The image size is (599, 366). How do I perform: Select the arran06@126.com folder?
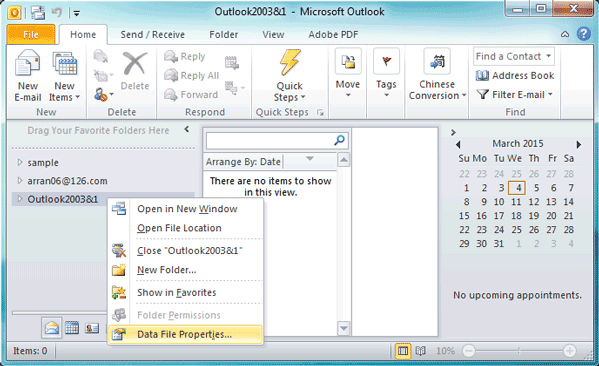click(67, 181)
